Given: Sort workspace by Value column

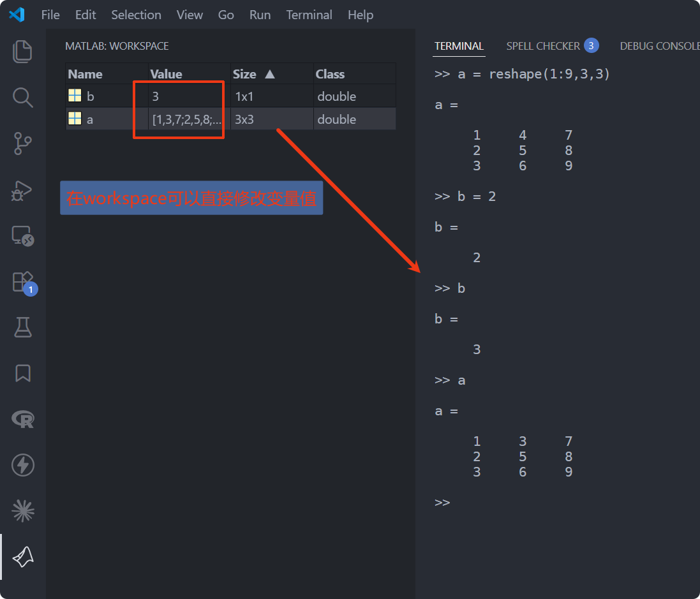Looking at the screenshot, I should click(190, 74).
